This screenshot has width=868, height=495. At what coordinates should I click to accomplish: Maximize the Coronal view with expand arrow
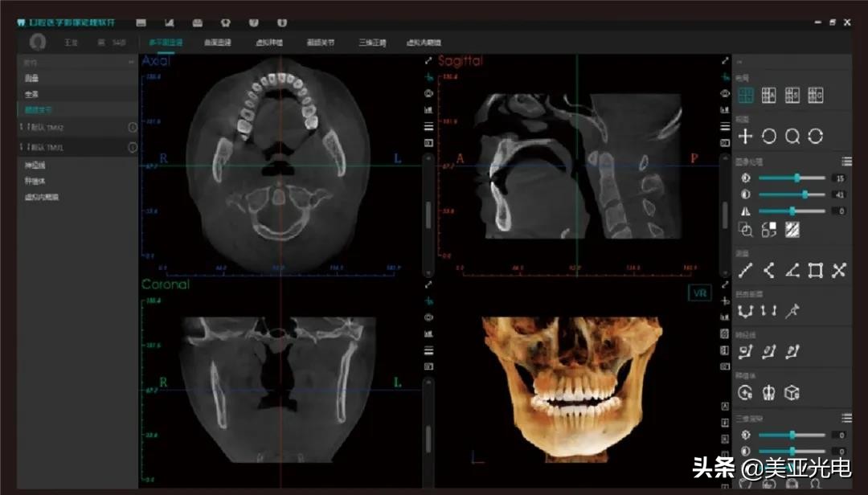[428, 284]
